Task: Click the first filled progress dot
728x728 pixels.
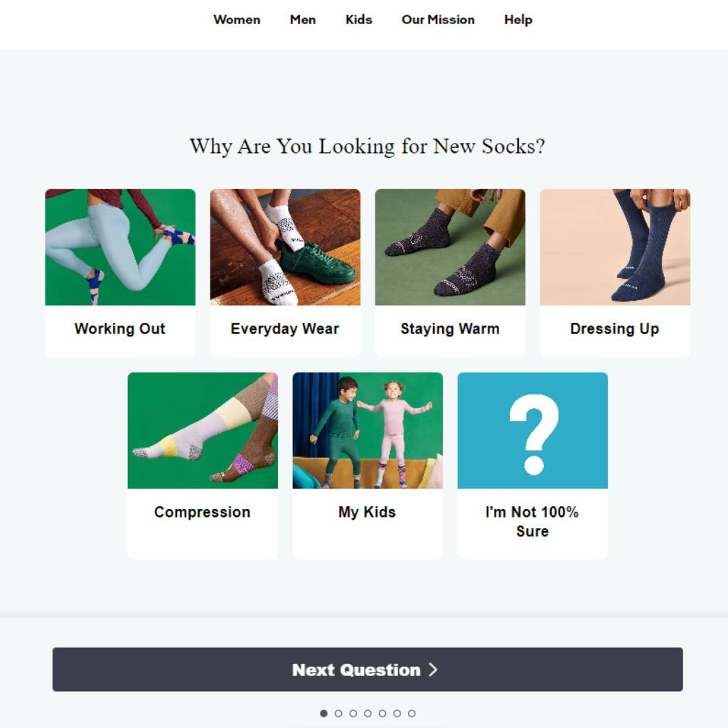Action: tap(323, 713)
